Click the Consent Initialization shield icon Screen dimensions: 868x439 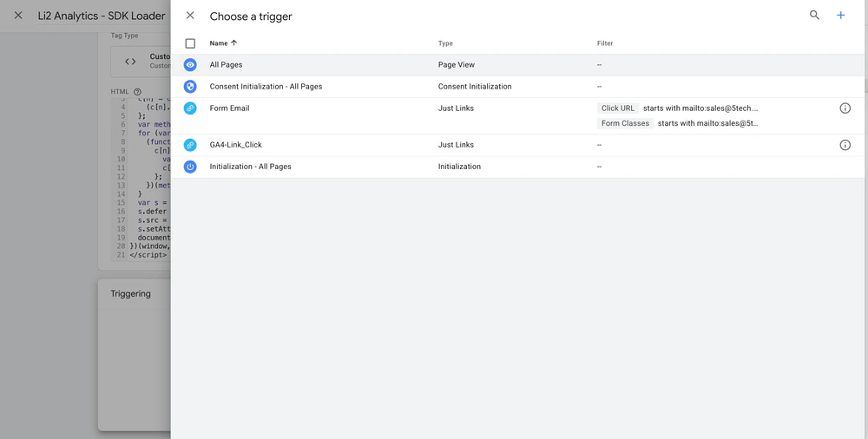pos(190,87)
